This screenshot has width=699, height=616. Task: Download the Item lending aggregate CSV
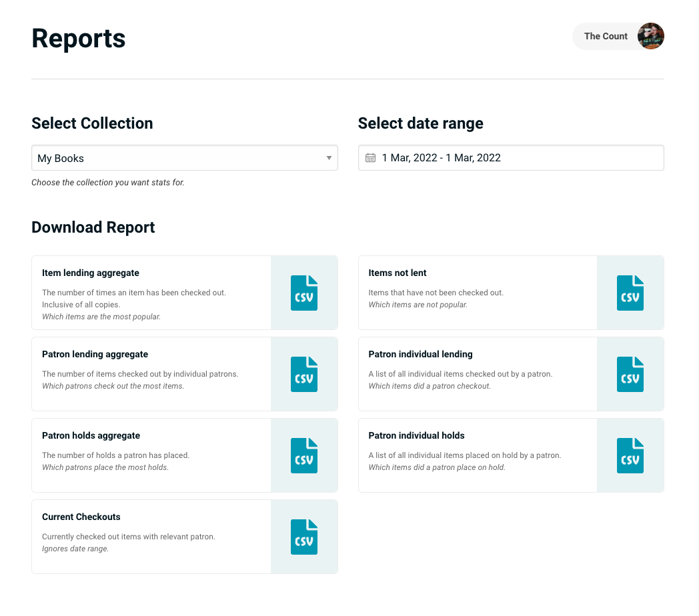pos(304,292)
